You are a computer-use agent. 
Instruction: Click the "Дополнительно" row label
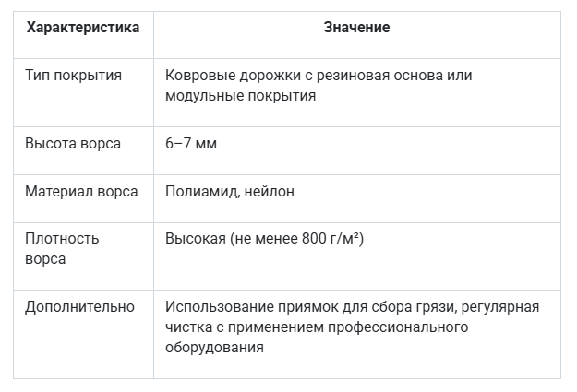tap(79, 307)
